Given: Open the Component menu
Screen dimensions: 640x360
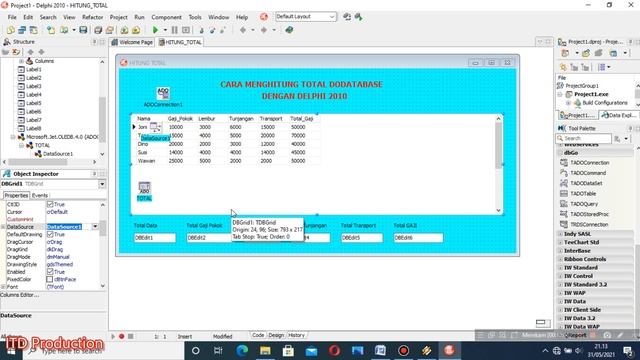Looking at the screenshot, I should tap(167, 17).
